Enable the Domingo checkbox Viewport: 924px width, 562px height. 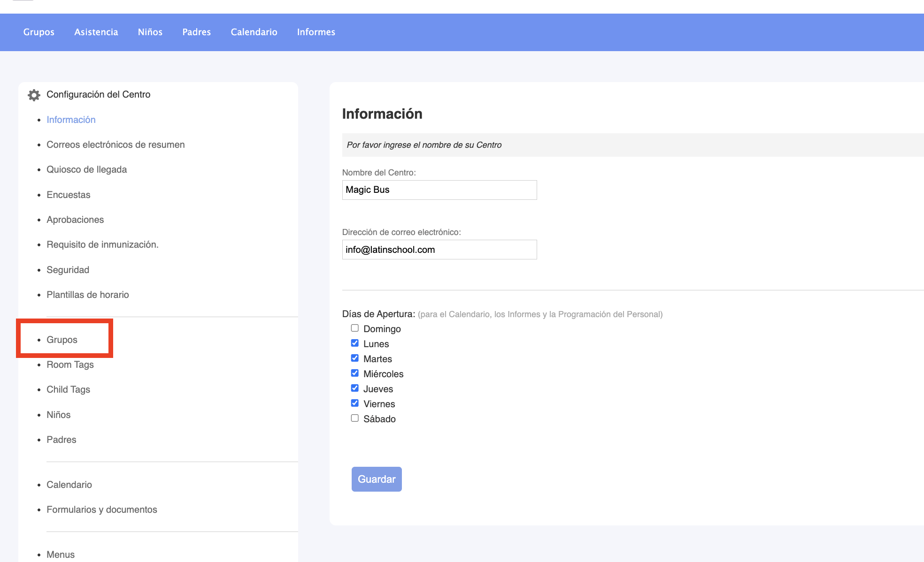pos(355,328)
